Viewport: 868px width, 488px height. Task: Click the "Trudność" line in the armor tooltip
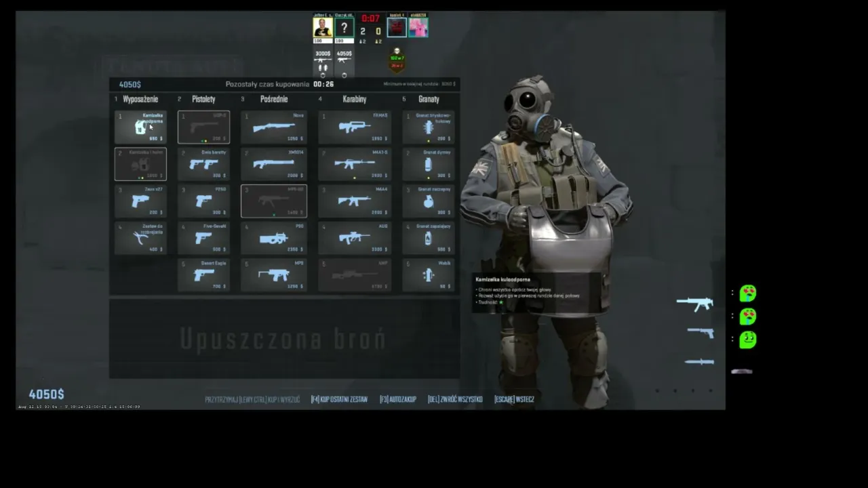(490, 302)
